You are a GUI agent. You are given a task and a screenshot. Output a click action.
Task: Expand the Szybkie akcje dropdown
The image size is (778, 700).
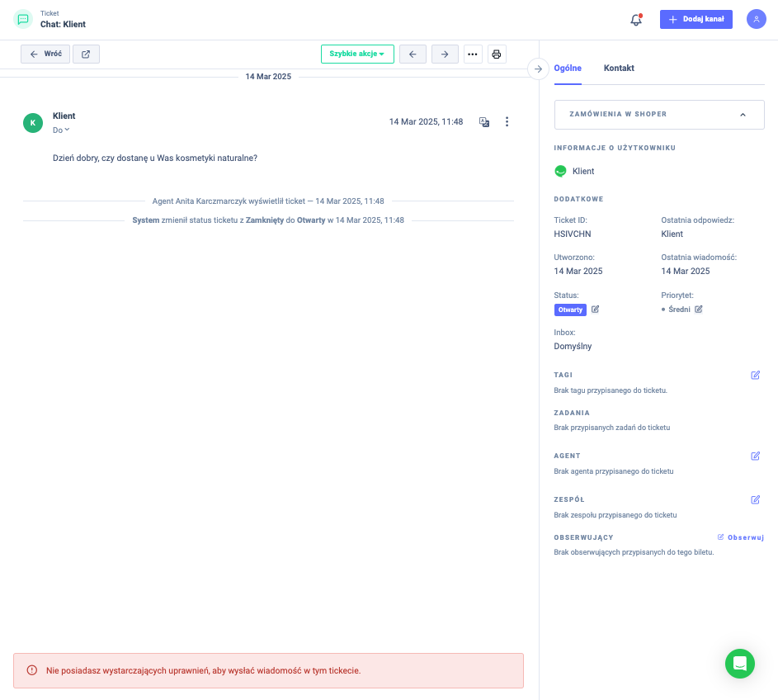coord(357,54)
